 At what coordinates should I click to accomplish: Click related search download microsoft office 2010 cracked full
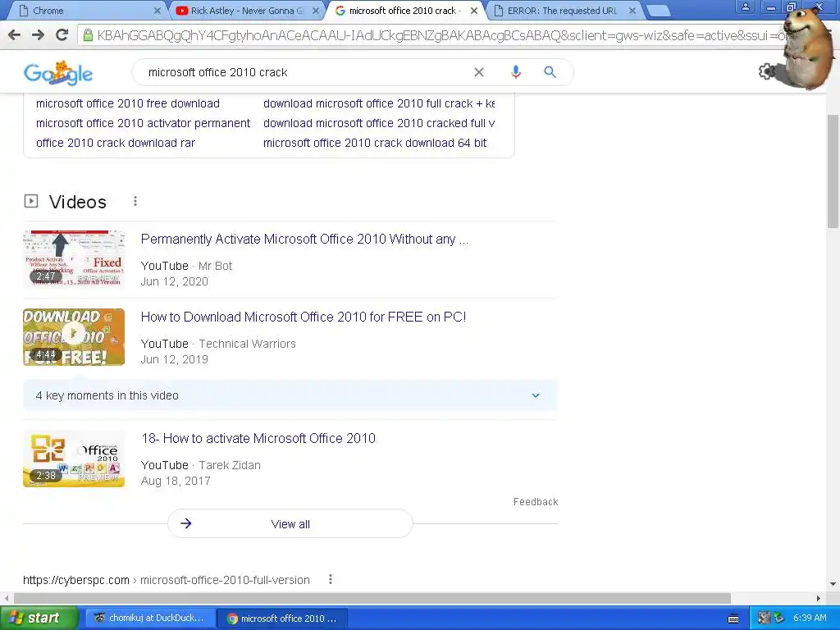tap(379, 123)
